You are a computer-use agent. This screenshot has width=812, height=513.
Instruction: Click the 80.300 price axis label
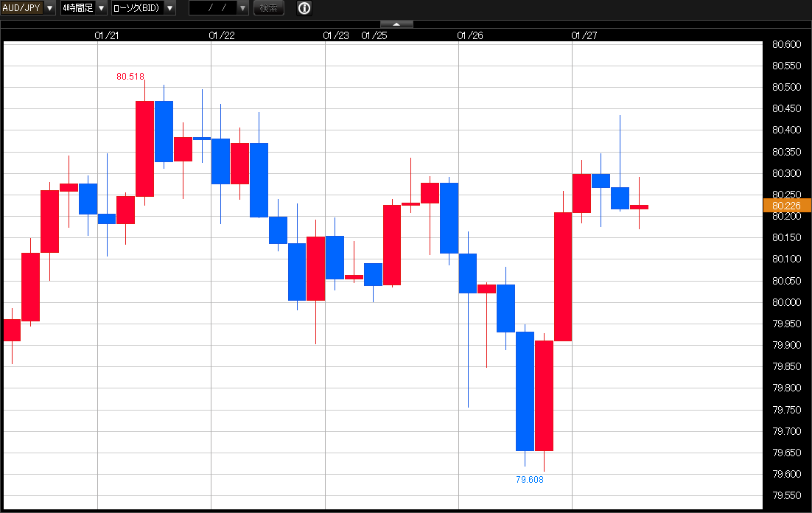coord(787,173)
